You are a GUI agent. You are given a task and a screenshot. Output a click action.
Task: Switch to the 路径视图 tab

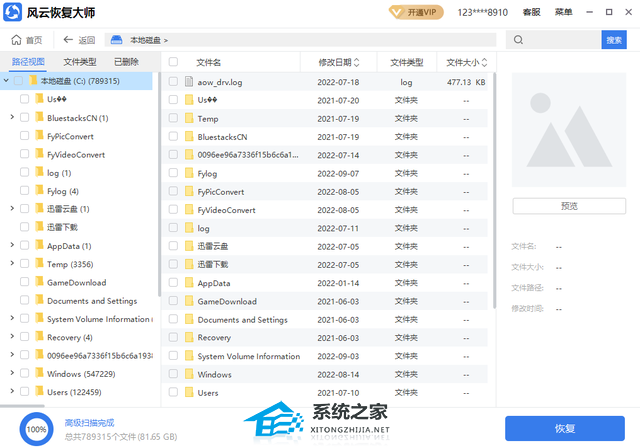28,62
